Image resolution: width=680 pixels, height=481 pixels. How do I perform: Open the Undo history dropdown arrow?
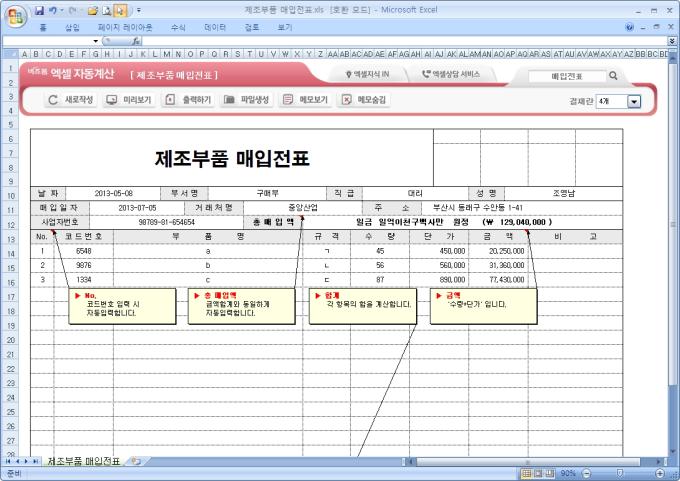[x=62, y=10]
